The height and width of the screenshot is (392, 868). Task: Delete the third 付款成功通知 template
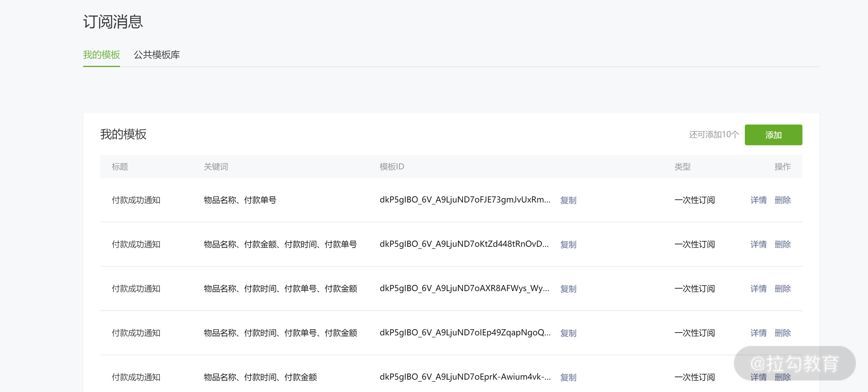tap(783, 289)
